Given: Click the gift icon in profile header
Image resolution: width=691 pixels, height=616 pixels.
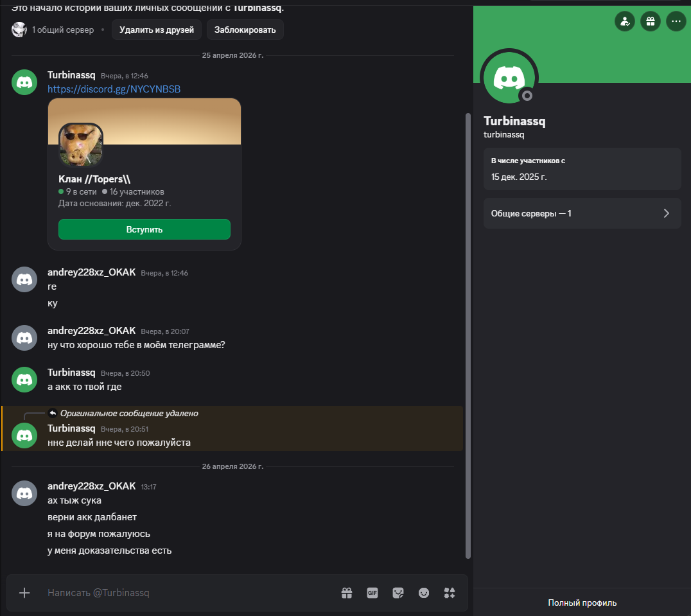Looking at the screenshot, I should click(x=650, y=22).
